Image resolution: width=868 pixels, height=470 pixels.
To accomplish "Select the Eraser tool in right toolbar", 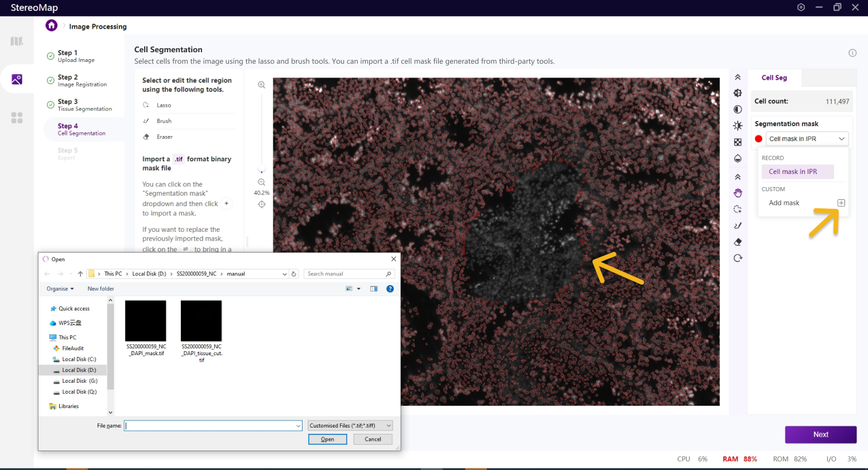I will 738,242.
